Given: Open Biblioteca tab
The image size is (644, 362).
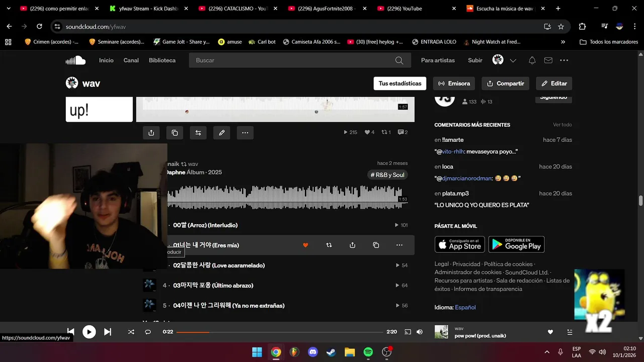Looking at the screenshot, I should pyautogui.click(x=162, y=60).
